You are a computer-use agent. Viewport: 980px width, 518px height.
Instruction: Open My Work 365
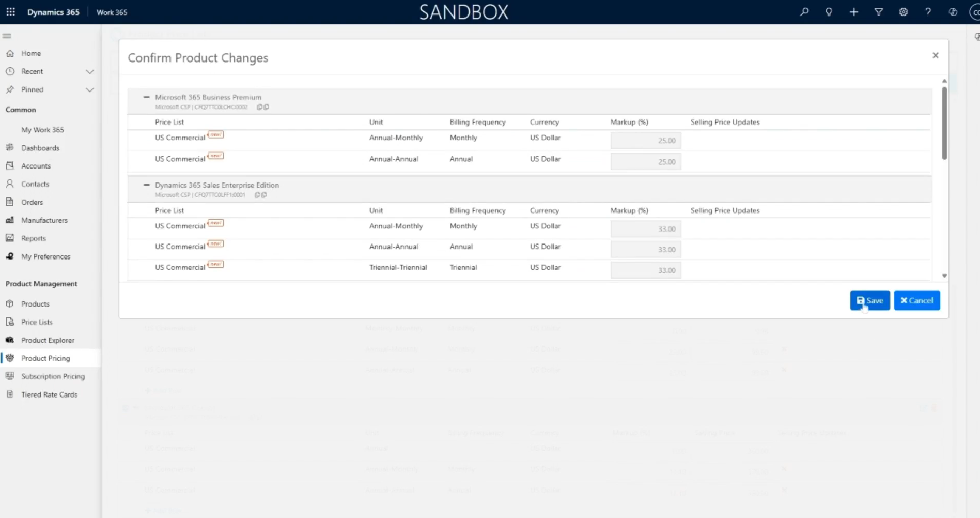pos(42,130)
